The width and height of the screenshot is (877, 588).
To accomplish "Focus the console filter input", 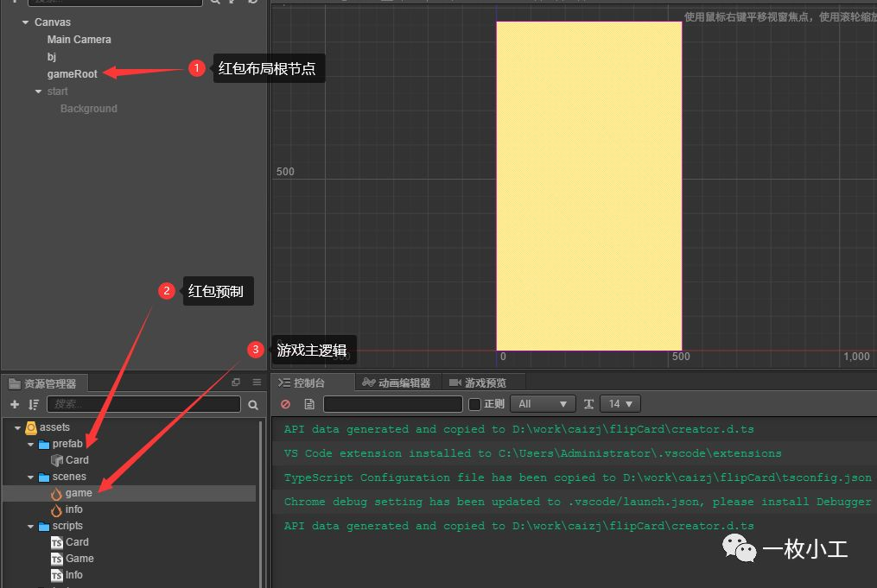I will [392, 404].
